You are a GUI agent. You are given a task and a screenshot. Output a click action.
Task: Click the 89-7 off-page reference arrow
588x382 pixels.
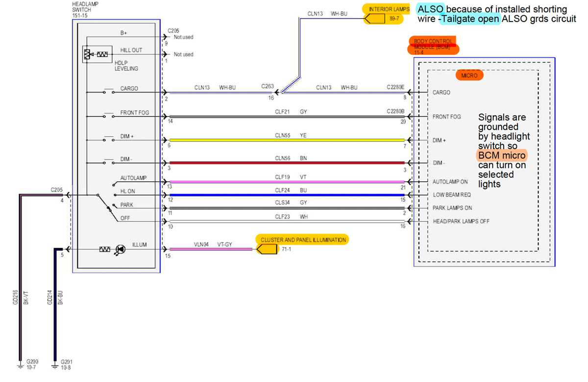tap(374, 19)
